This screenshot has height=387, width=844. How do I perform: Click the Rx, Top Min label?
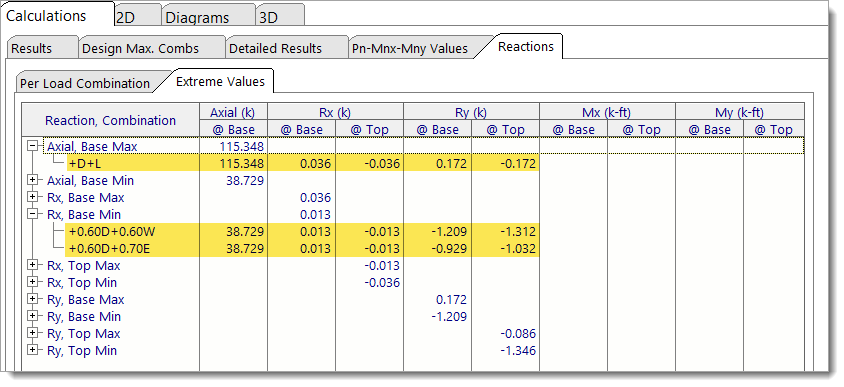click(82, 283)
